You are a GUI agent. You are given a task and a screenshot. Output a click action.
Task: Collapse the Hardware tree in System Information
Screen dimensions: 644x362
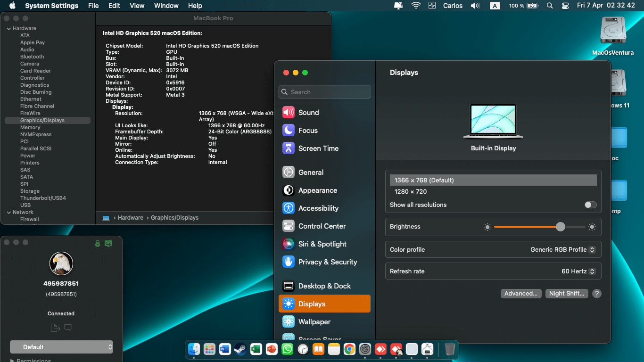(8, 29)
